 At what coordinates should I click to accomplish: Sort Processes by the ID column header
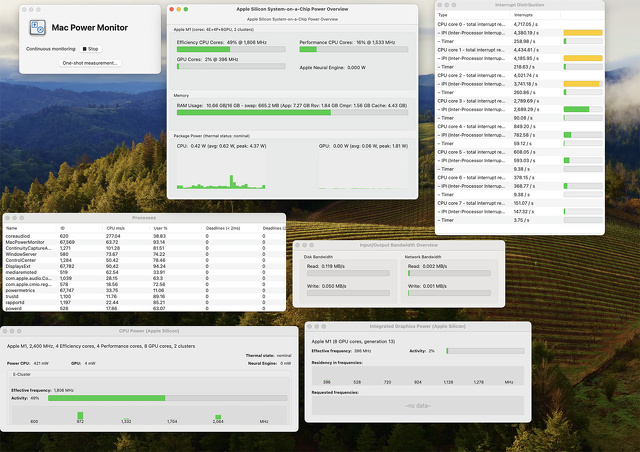(x=79, y=228)
